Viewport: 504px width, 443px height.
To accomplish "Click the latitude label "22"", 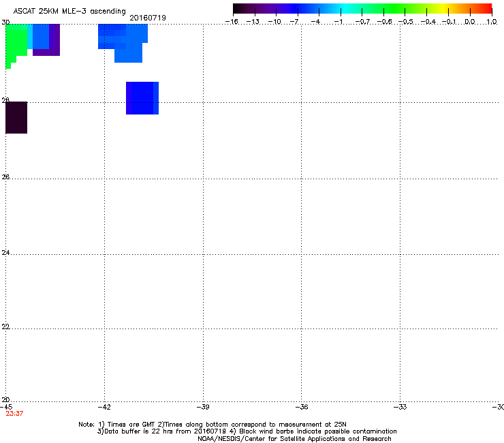I will [x=5, y=326].
